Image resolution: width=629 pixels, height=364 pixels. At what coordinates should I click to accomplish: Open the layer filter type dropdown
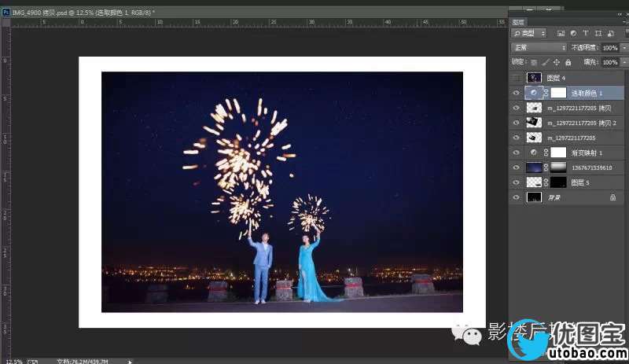pyautogui.click(x=528, y=33)
